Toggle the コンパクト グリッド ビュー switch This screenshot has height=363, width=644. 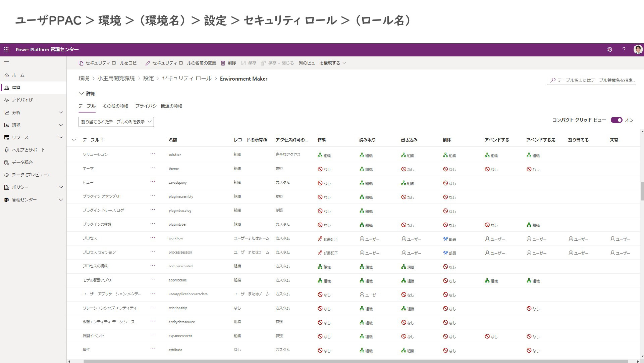click(616, 120)
